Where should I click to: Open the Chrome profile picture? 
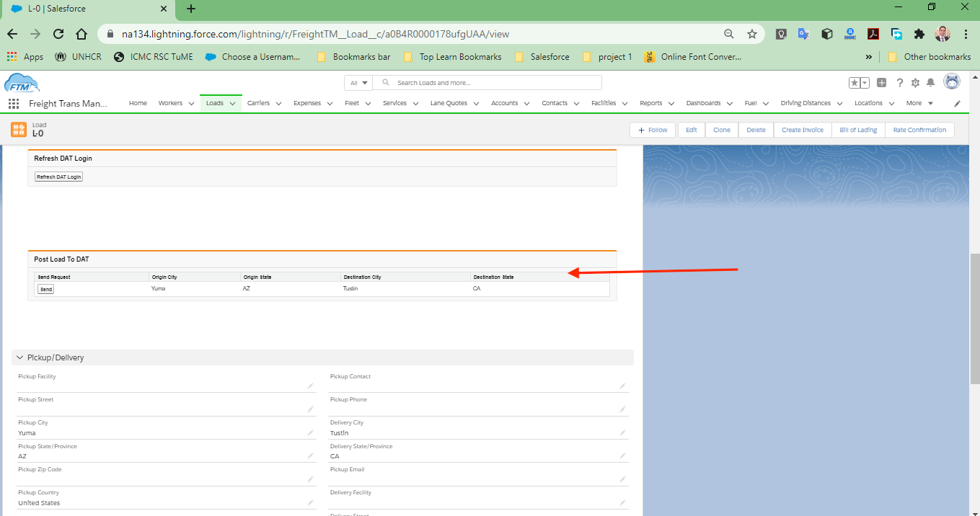pyautogui.click(x=943, y=34)
